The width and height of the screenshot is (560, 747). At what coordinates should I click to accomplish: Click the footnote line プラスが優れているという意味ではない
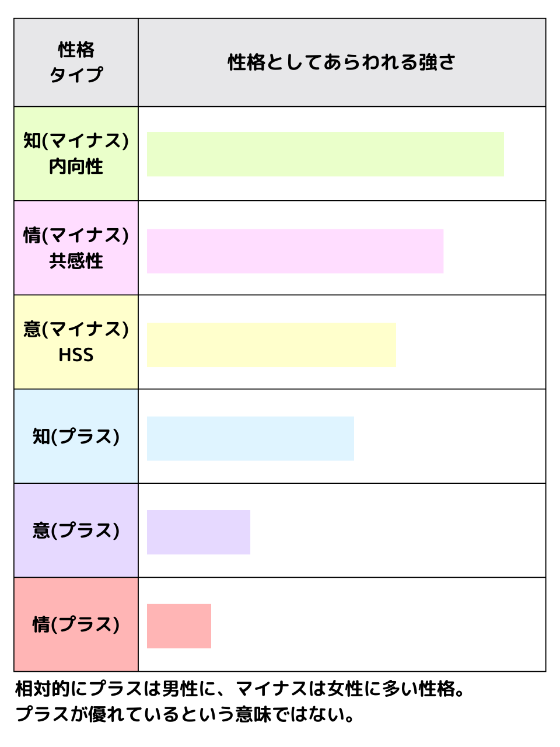[x=185, y=714]
